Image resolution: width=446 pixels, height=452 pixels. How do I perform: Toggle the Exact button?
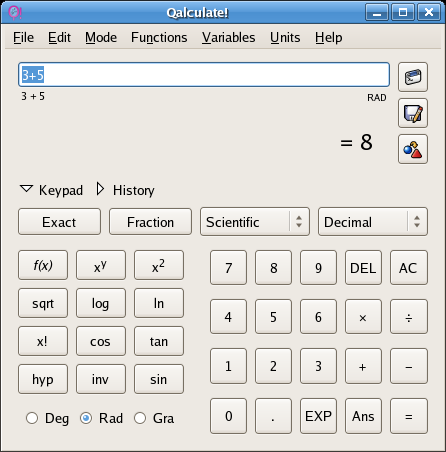[59, 222]
